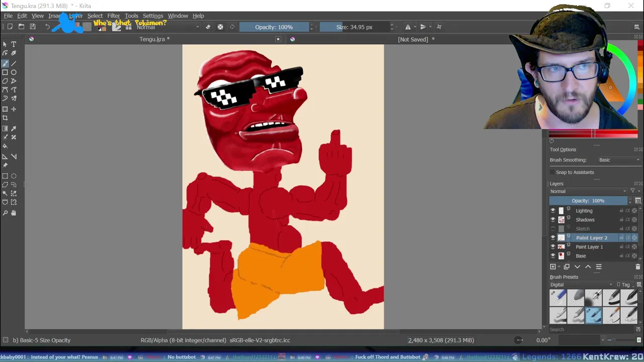Choose the Line tool

(x=14, y=64)
